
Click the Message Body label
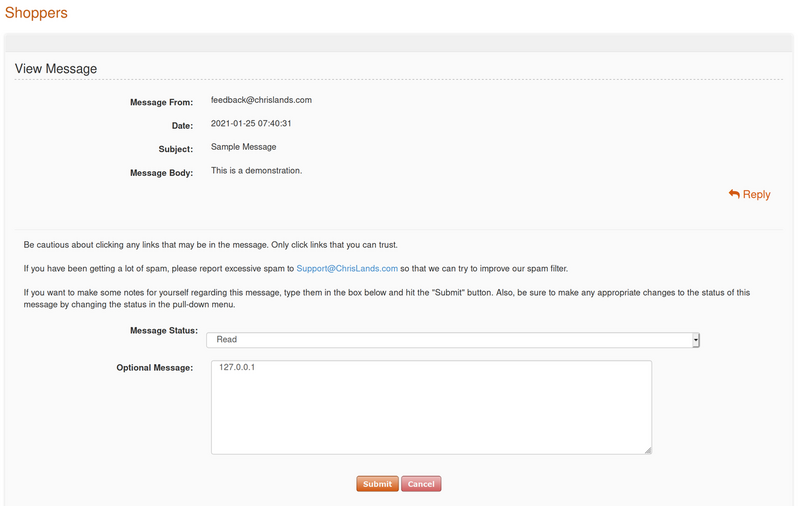point(161,173)
